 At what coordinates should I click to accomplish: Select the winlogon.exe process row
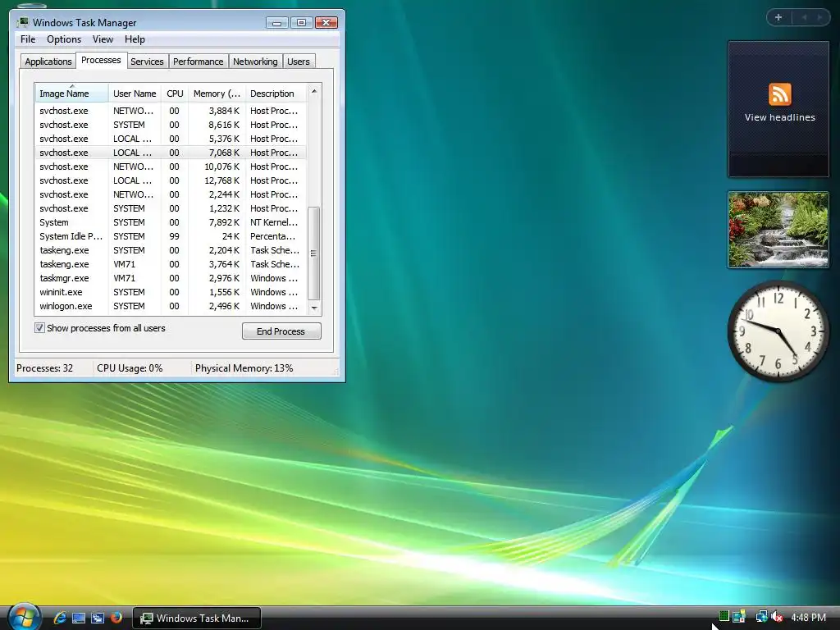point(171,306)
